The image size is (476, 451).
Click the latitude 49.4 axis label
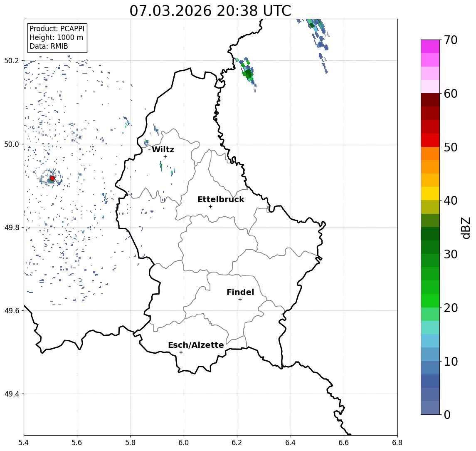click(11, 394)
